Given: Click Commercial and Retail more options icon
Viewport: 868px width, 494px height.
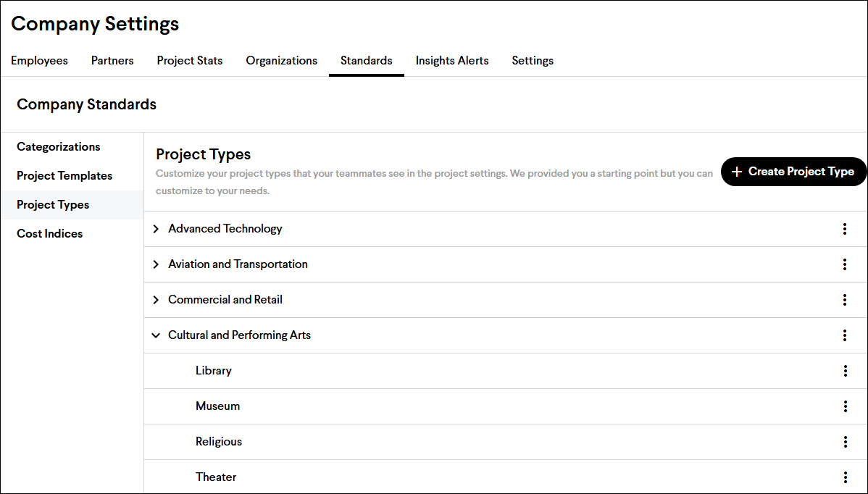Looking at the screenshot, I should [x=845, y=300].
